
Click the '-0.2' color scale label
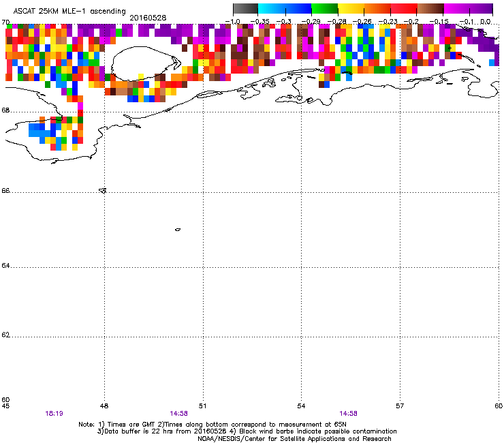[411, 22]
